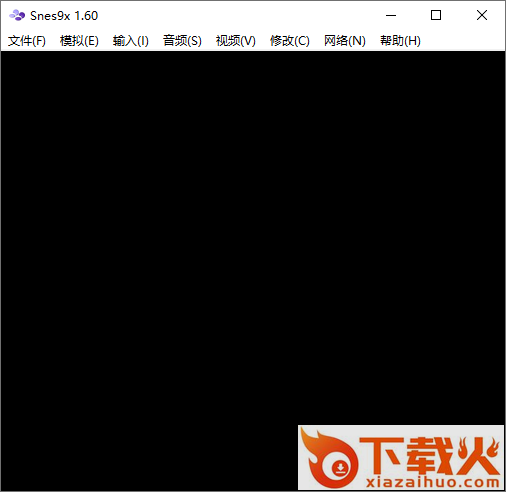Show the 视频(V) video menu
The height and width of the screenshot is (492, 506).
(x=235, y=41)
